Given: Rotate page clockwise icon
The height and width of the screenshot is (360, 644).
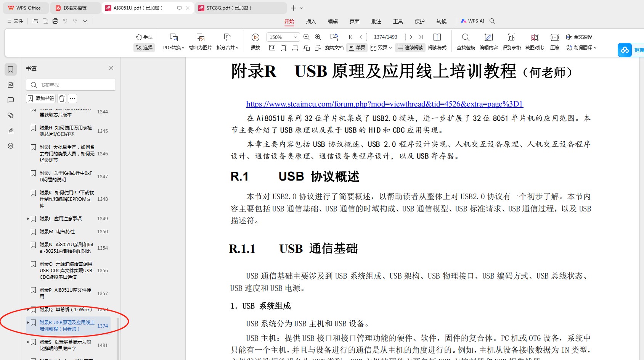Looking at the screenshot, I should click(318, 48).
